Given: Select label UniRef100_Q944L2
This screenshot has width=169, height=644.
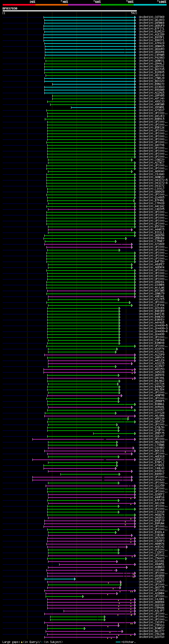Looking at the screenshot, I should tap(152, 64).
